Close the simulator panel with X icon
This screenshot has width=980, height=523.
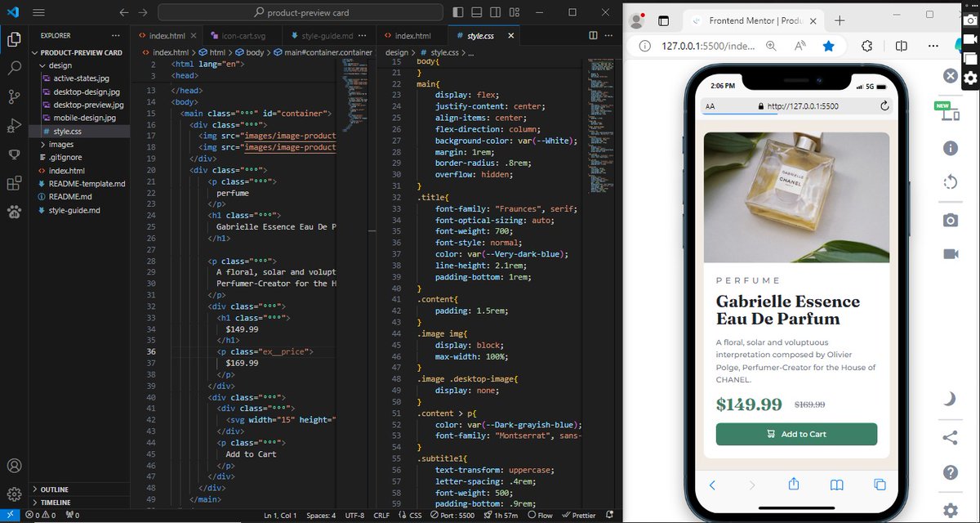coord(950,76)
